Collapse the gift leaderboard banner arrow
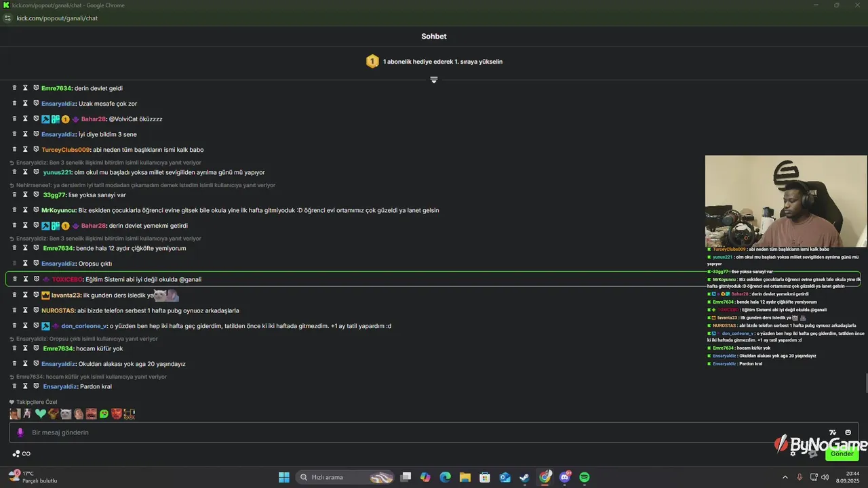This screenshot has width=868, height=488. (x=434, y=80)
